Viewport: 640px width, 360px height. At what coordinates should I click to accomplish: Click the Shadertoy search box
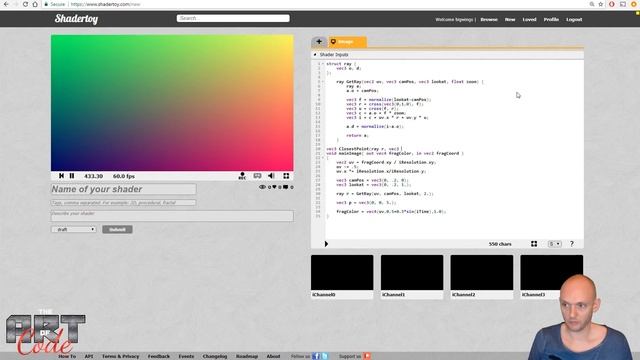click(233, 18)
